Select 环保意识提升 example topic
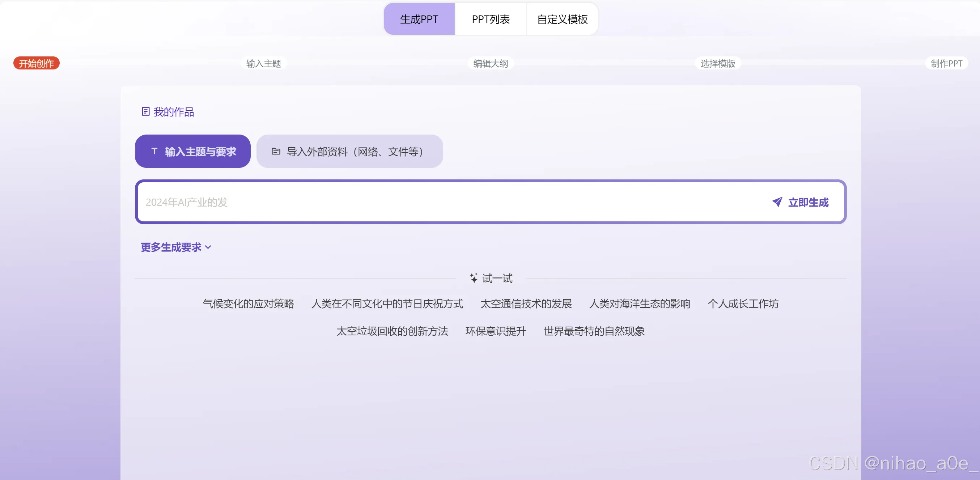This screenshot has width=980, height=480. tap(495, 331)
